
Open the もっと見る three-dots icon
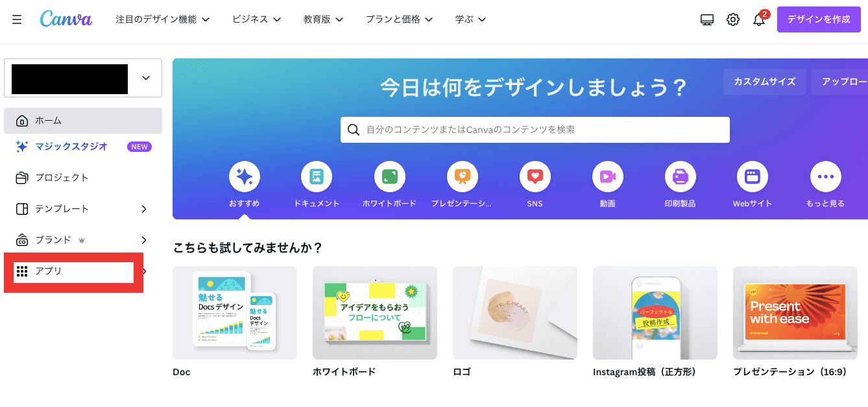(x=826, y=177)
